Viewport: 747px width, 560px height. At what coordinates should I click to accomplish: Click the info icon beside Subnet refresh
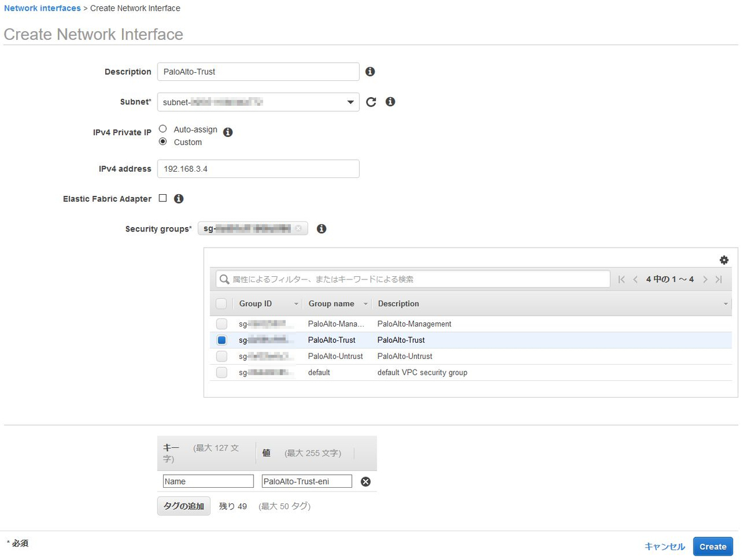click(390, 101)
